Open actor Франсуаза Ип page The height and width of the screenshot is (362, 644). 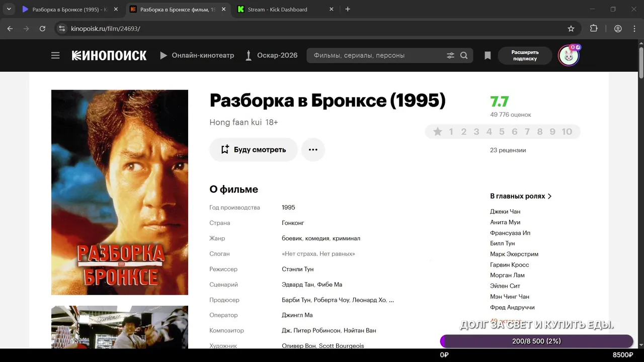[x=510, y=233]
